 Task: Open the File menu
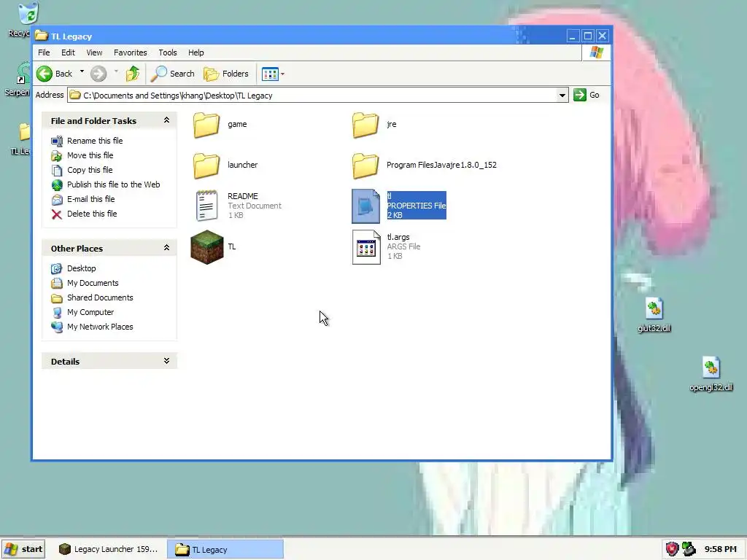pos(44,52)
